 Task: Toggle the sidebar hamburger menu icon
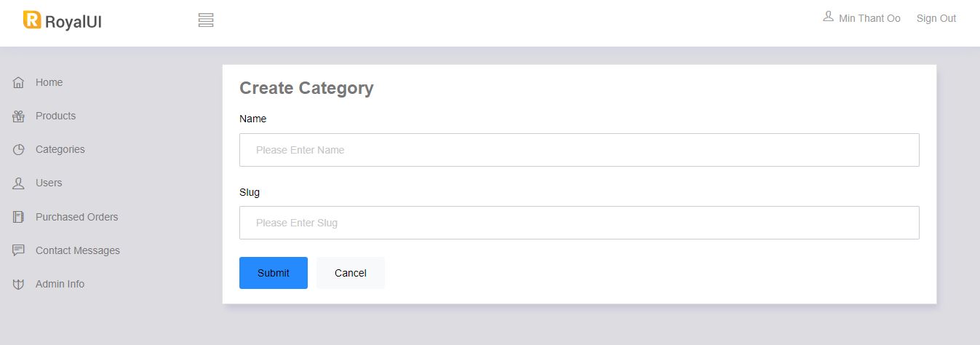(x=206, y=20)
